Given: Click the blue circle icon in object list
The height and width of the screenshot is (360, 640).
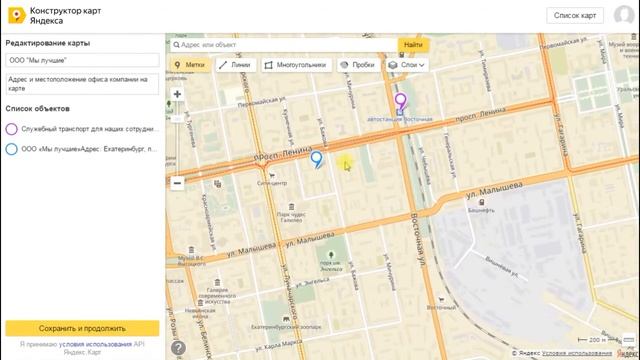Looking at the screenshot, I should pos(11,149).
